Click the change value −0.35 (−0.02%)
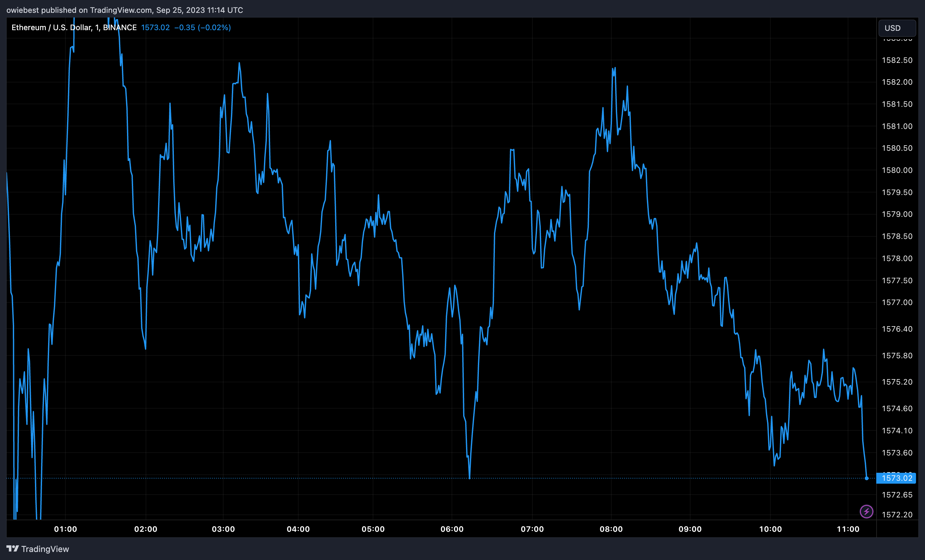Screen dimensions: 925x560 203,27
